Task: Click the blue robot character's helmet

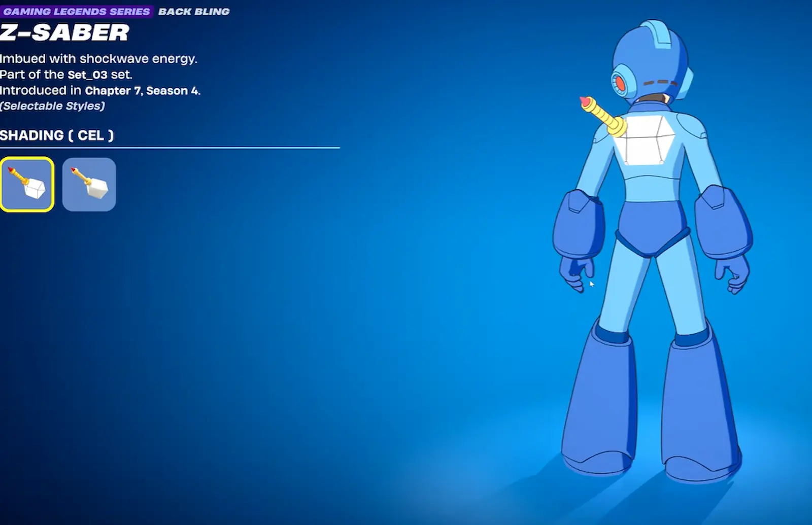Action: click(652, 62)
